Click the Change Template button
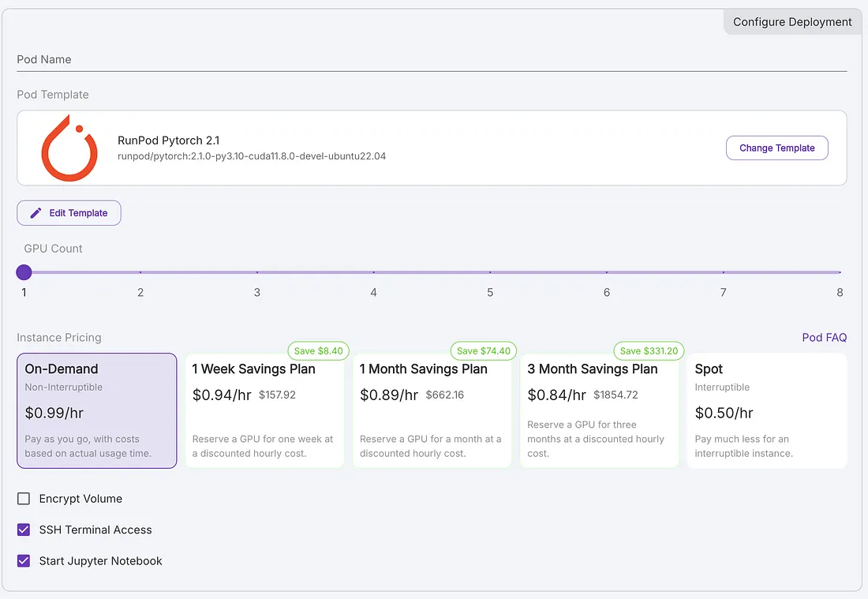Screen dimensions: 868x599 pyautogui.click(x=776, y=148)
